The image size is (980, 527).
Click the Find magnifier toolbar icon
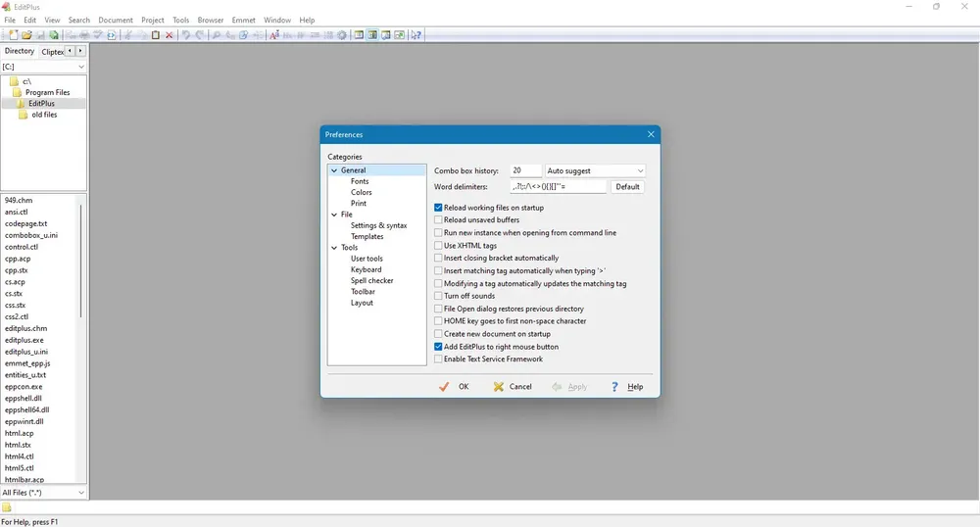217,35
